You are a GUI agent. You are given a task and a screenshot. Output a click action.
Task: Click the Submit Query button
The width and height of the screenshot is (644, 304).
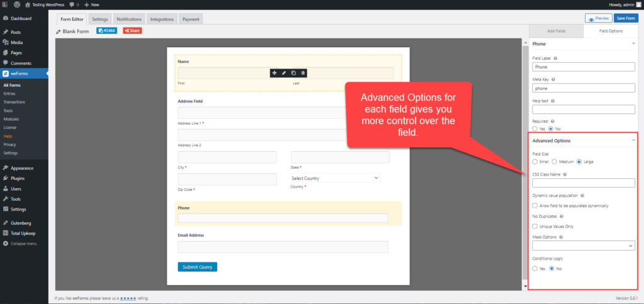[x=197, y=267]
